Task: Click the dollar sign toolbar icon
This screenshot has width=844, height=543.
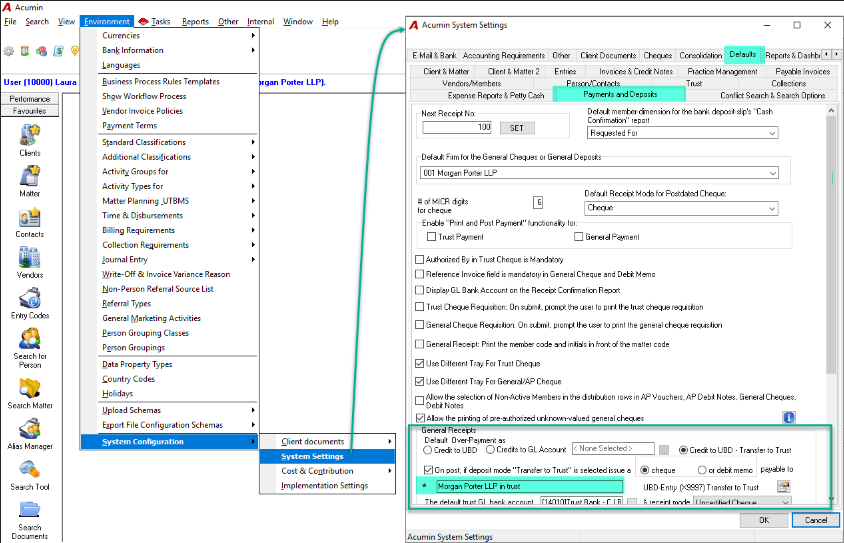Action: (x=58, y=51)
